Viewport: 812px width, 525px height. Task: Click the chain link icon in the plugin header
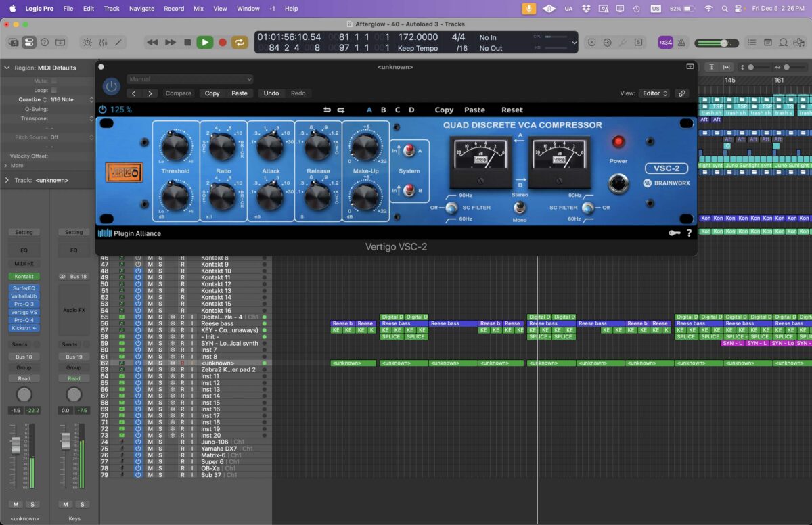(682, 93)
